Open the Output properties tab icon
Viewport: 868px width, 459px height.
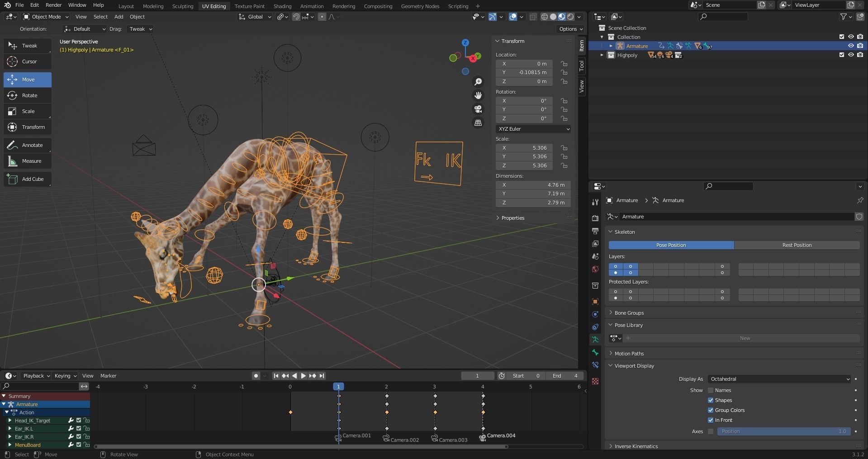[595, 231]
